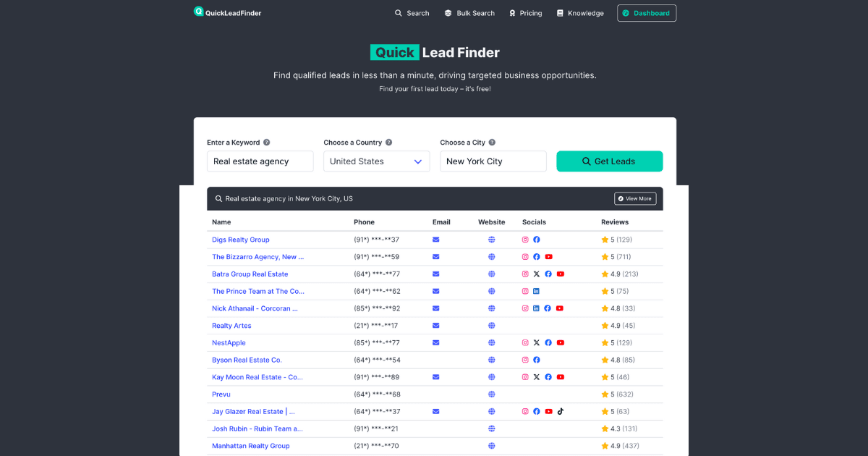Click website globe icon for Byson Real Estate Co.
This screenshot has height=456, width=868.
492,360
